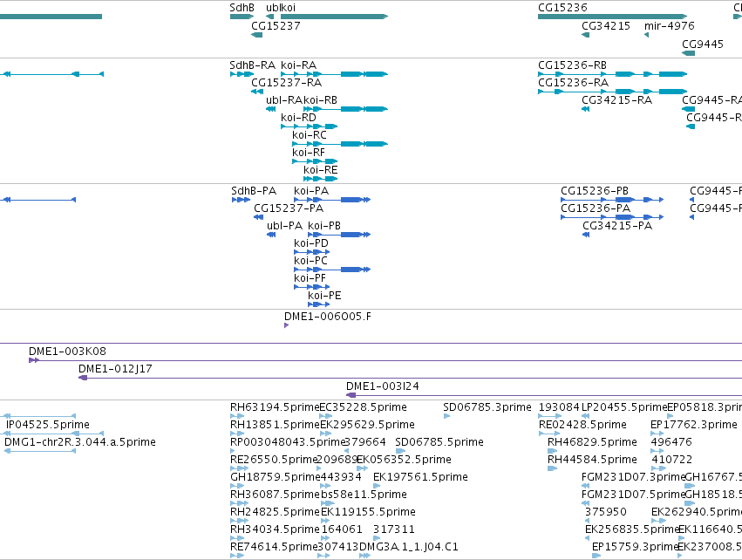Select the DMG1-chr2R.3.044.a.5prime EST

click(x=40, y=451)
